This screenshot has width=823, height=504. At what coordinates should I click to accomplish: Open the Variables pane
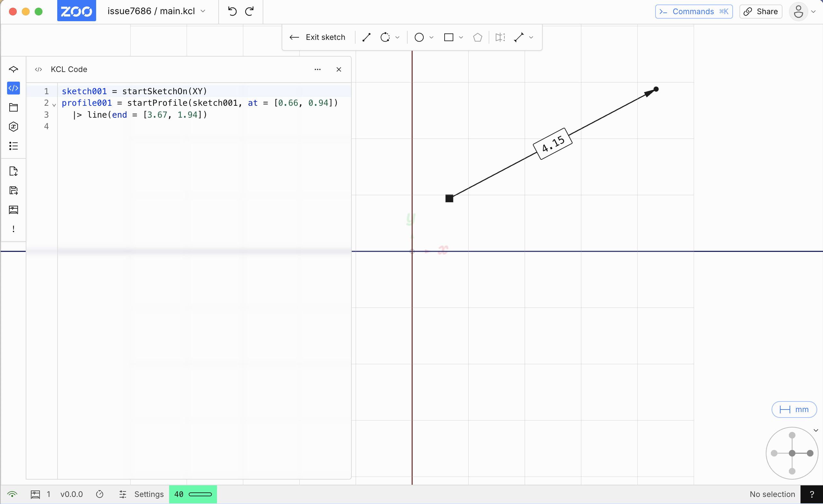click(14, 127)
